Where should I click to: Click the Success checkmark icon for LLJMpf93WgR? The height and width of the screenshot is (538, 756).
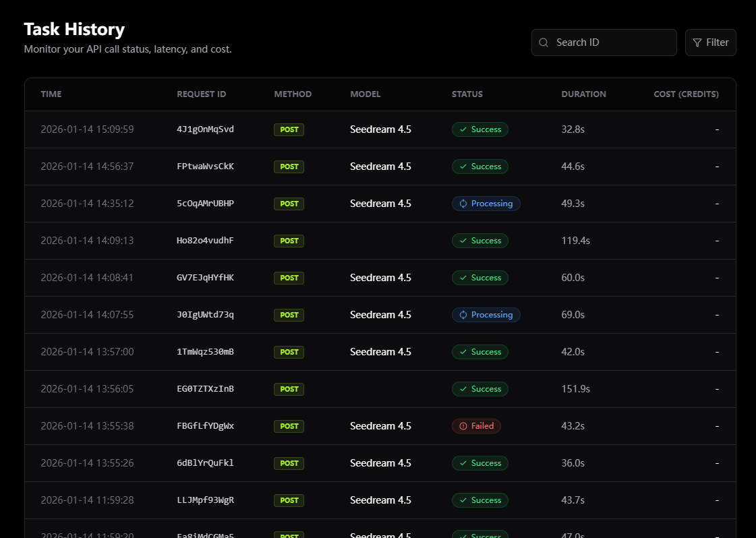pos(462,500)
